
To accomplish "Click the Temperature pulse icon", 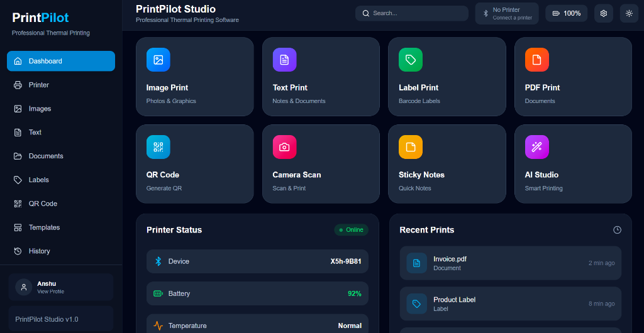I will click(x=158, y=326).
